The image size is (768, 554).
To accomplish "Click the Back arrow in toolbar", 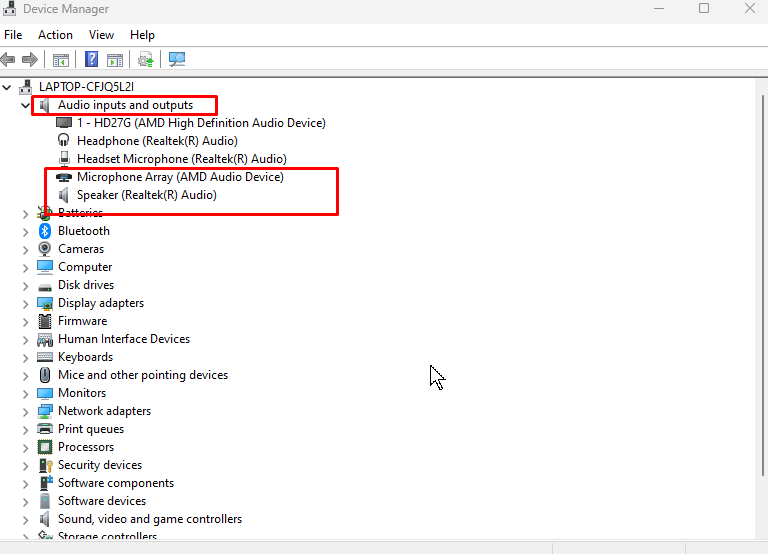I will coord(9,60).
